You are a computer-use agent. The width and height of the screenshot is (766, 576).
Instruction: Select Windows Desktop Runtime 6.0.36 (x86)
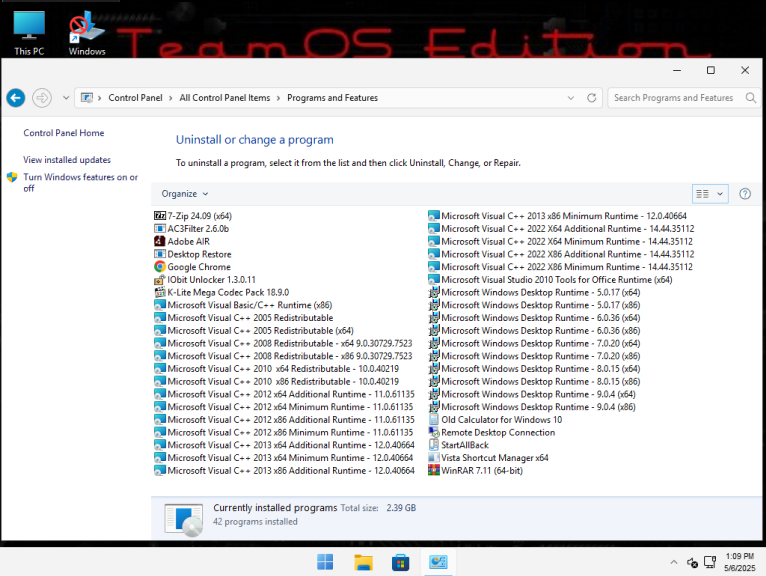[534, 330]
